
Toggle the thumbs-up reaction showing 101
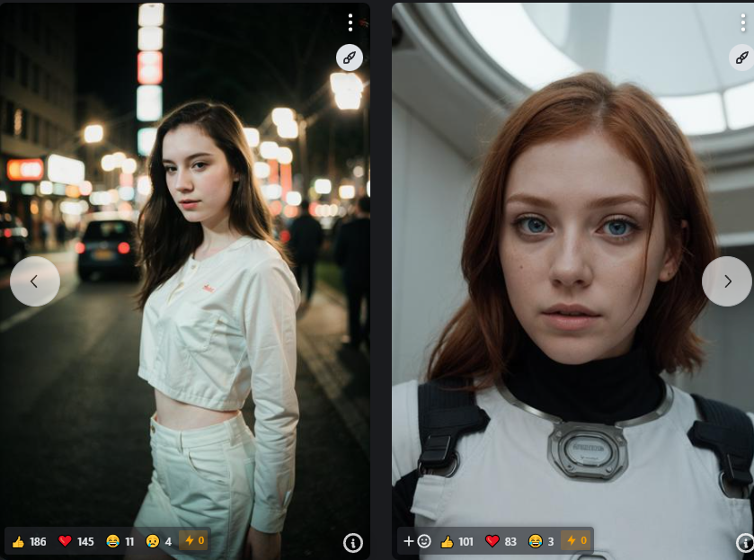(457, 541)
